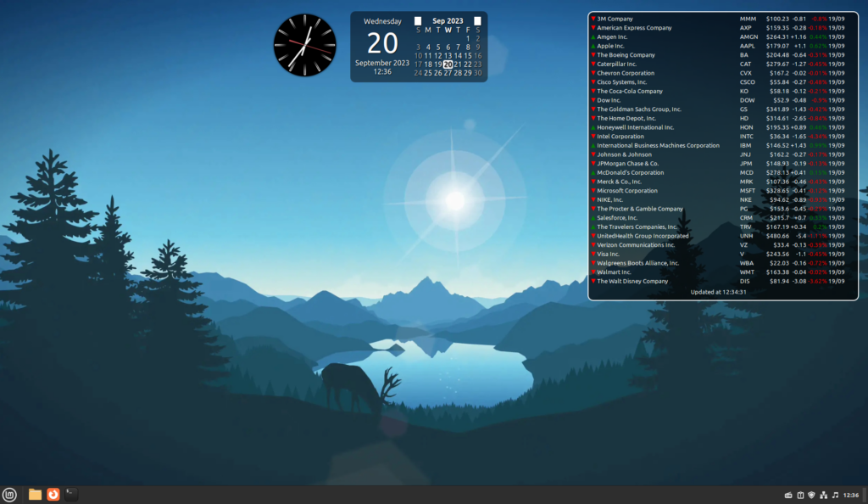
Task: Select day 25 in the calendar
Action: pos(428,73)
